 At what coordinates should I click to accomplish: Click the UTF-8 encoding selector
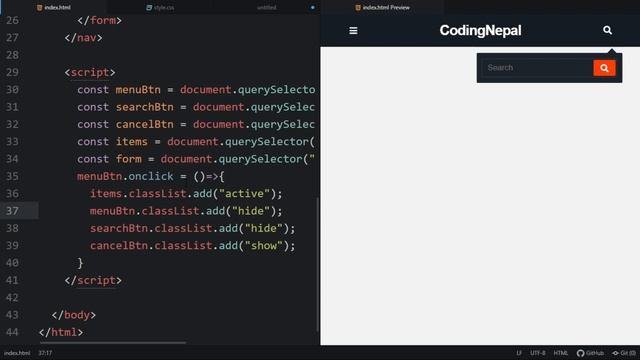click(538, 353)
